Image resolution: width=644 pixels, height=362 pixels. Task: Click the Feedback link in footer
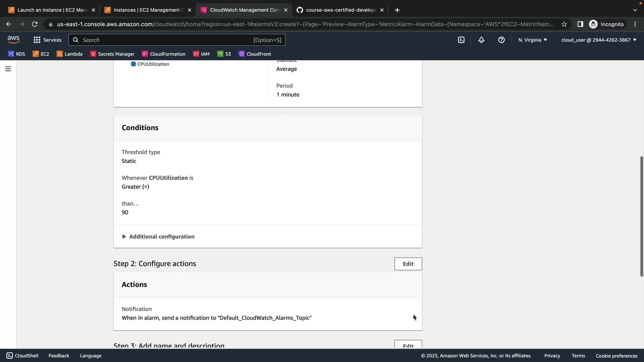59,356
